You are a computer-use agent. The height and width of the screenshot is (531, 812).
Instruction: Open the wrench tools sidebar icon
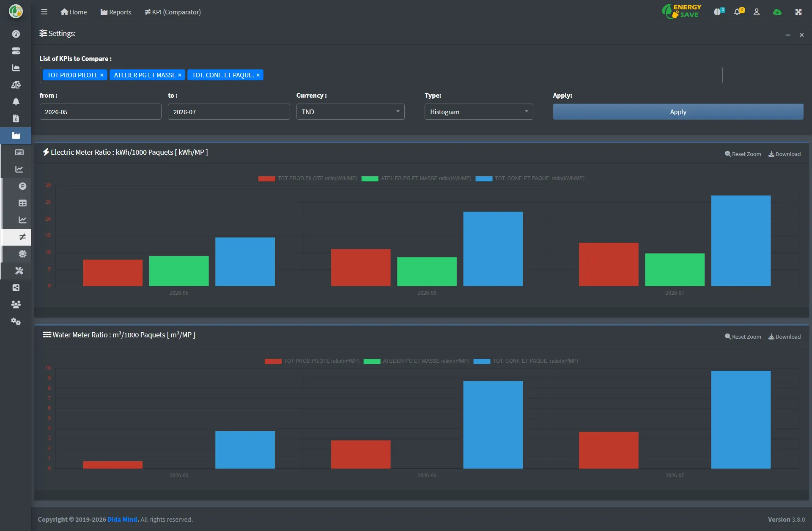19,271
